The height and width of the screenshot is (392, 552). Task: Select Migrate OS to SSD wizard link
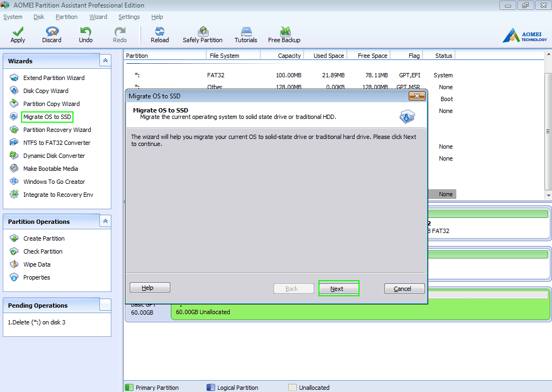47,117
